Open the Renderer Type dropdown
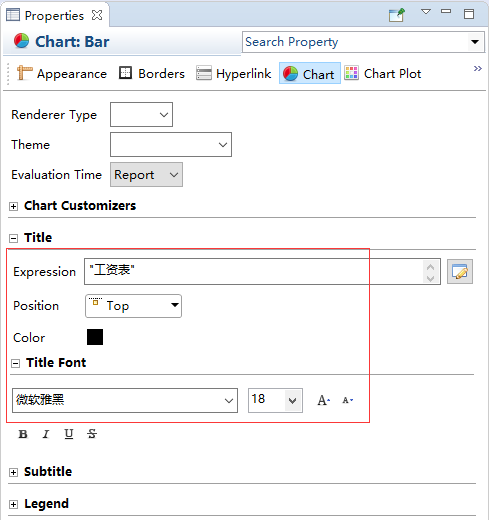The image size is (489, 520). tap(141, 115)
